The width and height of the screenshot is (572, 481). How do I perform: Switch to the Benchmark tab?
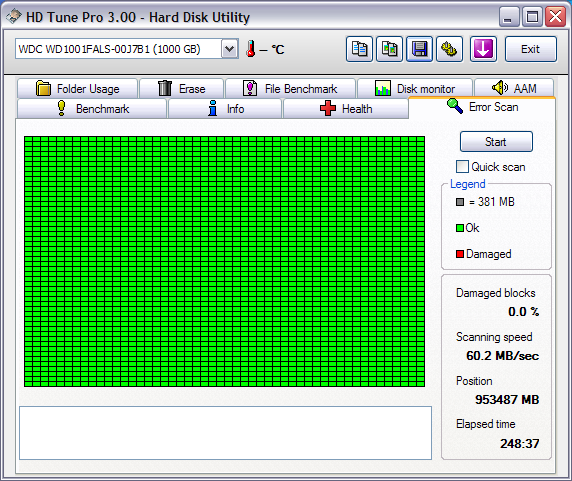click(92, 109)
